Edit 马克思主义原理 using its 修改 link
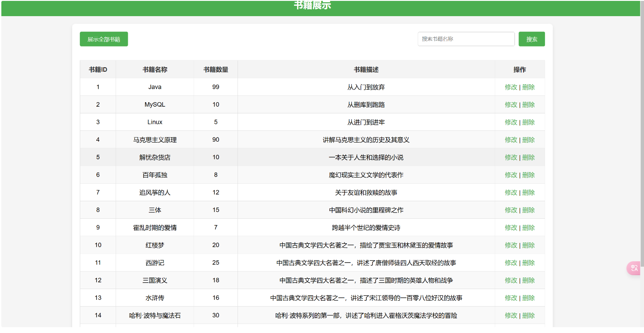The image size is (644, 333). tap(511, 140)
